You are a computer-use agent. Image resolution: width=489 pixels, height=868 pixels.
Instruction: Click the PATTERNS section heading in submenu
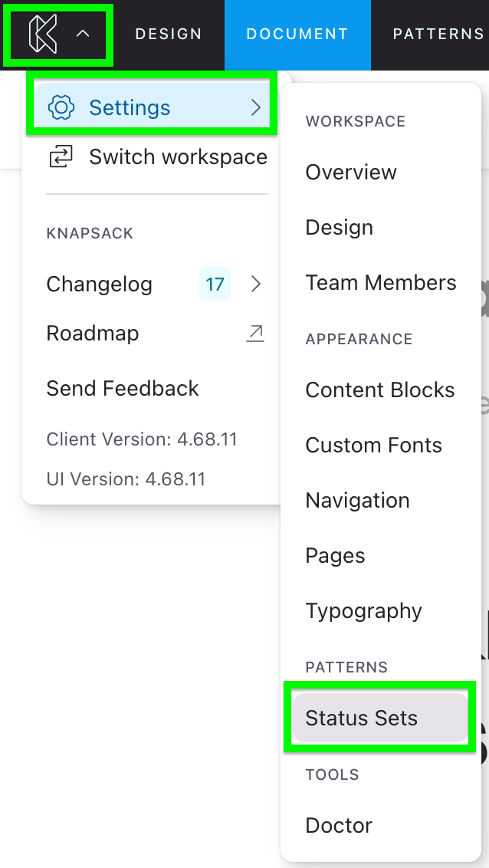(346, 667)
